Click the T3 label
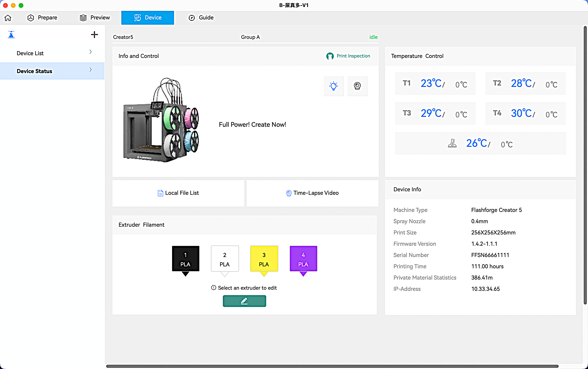Image resolution: width=588 pixels, height=369 pixels. 407,113
